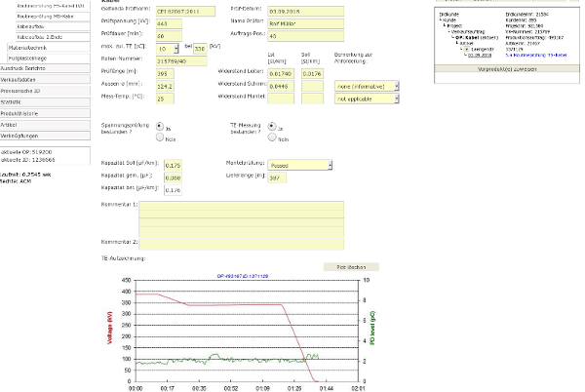Click the Prüfspannung [kV] input field
The image size is (585, 392).
(x=169, y=23)
